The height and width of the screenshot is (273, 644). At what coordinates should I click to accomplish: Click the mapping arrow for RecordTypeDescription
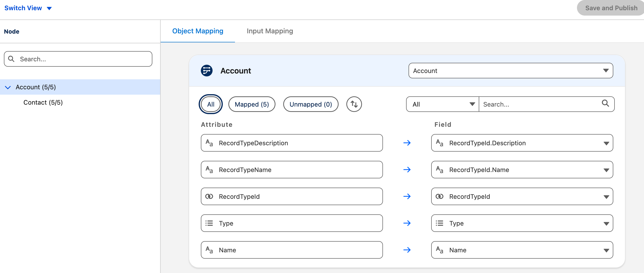click(x=407, y=143)
